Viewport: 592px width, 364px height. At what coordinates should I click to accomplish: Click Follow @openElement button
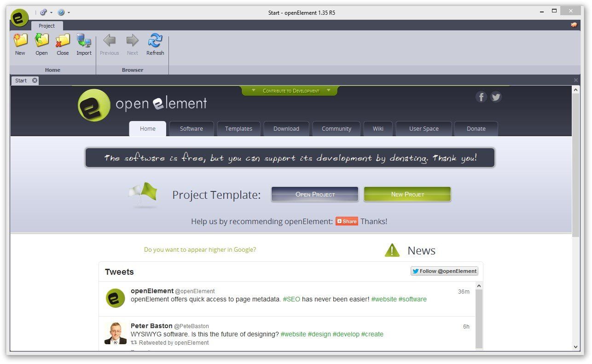click(x=444, y=271)
